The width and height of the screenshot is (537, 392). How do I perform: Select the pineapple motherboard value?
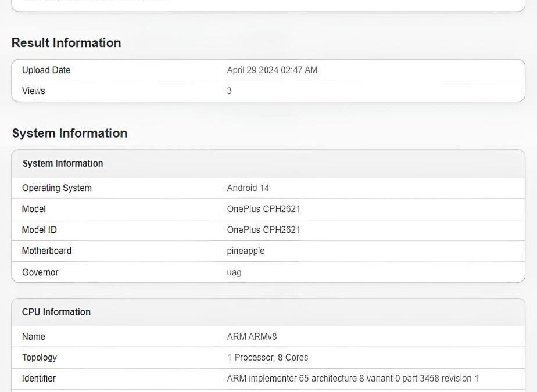coord(245,251)
